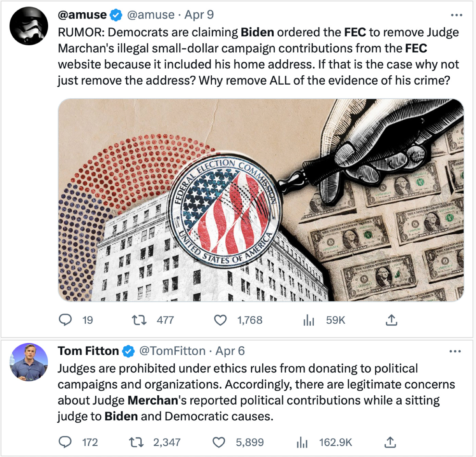Like Tom Fitton's tweet
Image resolution: width=476 pixels, height=457 pixels.
219,442
